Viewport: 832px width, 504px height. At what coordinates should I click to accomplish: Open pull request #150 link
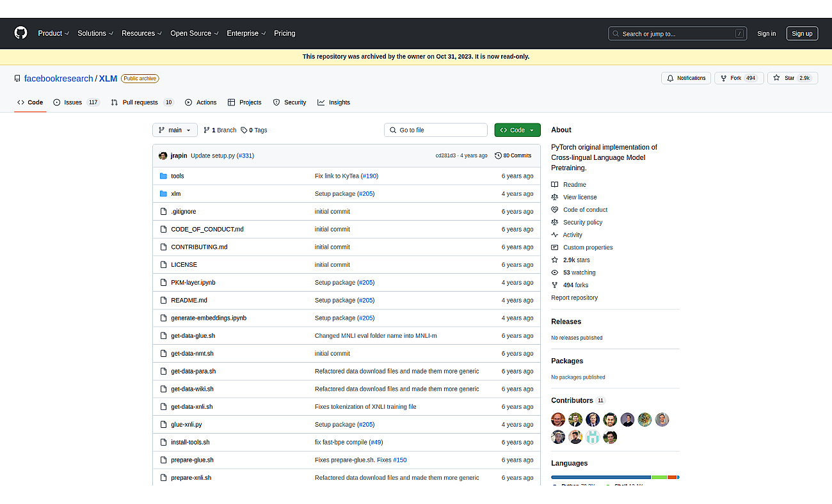tap(400, 460)
